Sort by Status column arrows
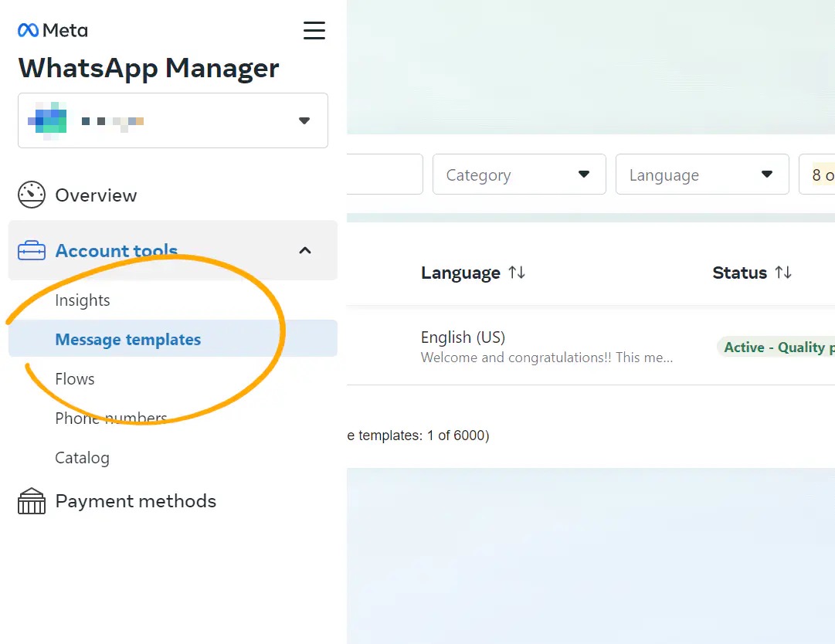 point(783,273)
